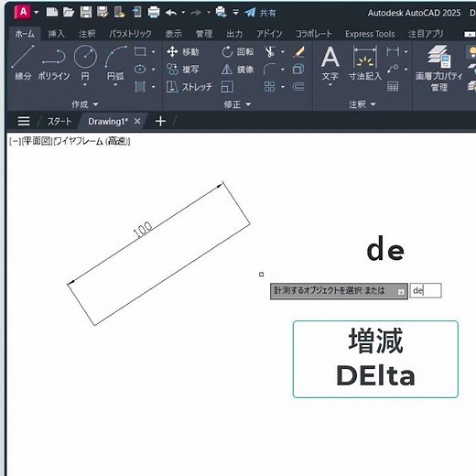The image size is (476, 476).
Task: Click the Redo arrow icon
Action: [196, 13]
